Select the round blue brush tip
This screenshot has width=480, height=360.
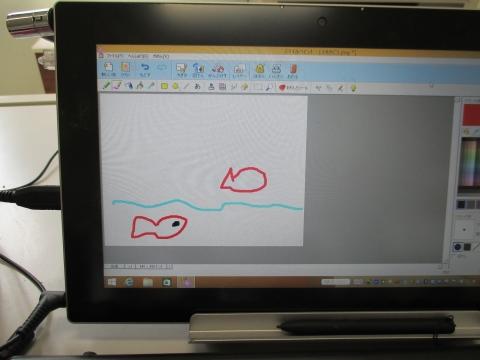point(458,247)
